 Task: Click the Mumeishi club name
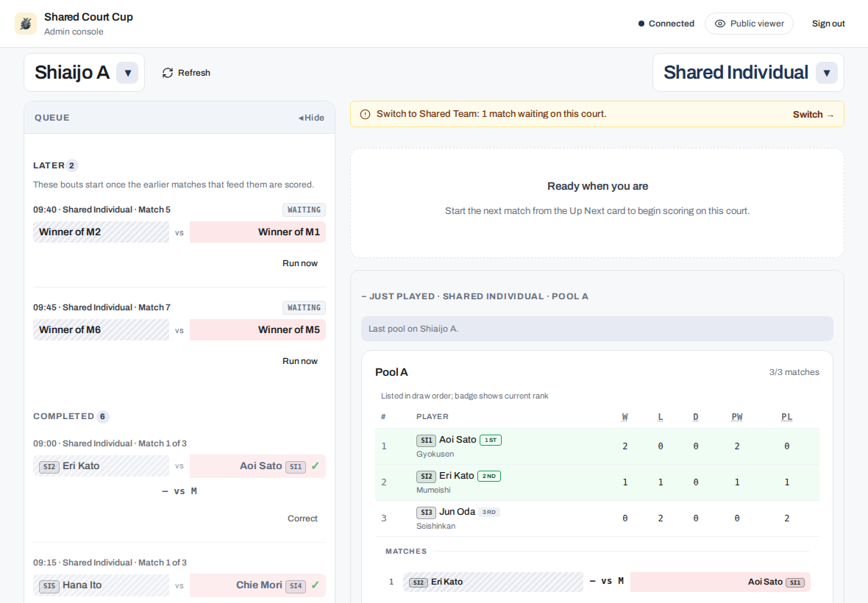(x=433, y=490)
